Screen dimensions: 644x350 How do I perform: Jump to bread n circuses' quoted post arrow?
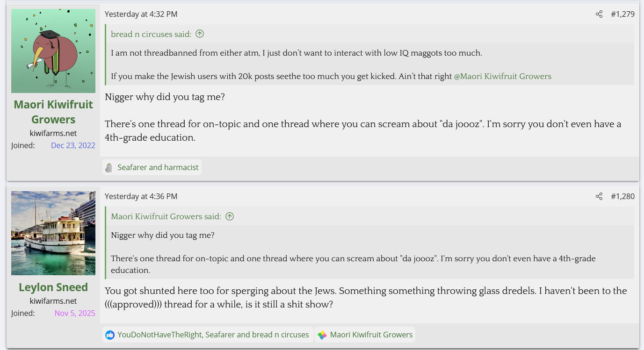[x=200, y=34]
